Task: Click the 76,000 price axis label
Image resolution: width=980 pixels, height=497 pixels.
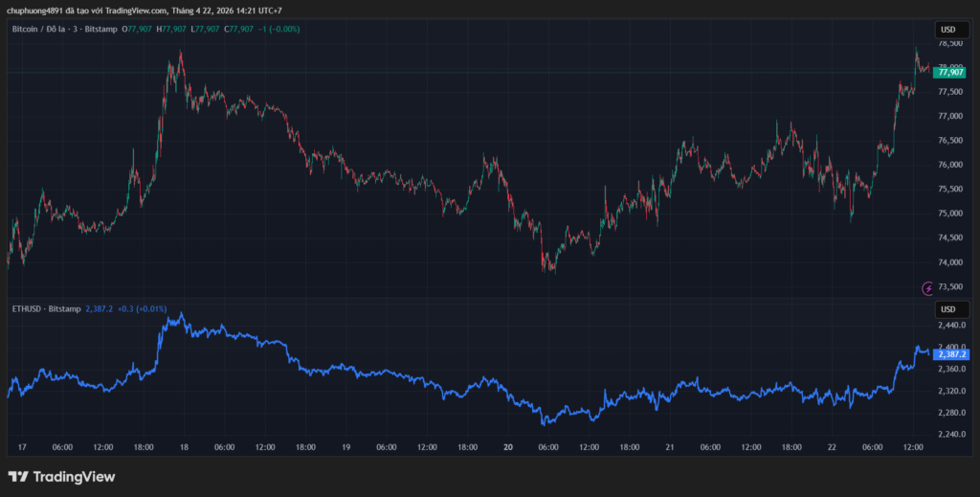Action: (950, 165)
